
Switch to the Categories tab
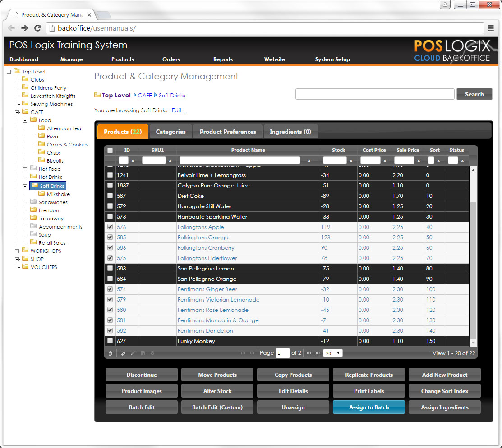(170, 132)
